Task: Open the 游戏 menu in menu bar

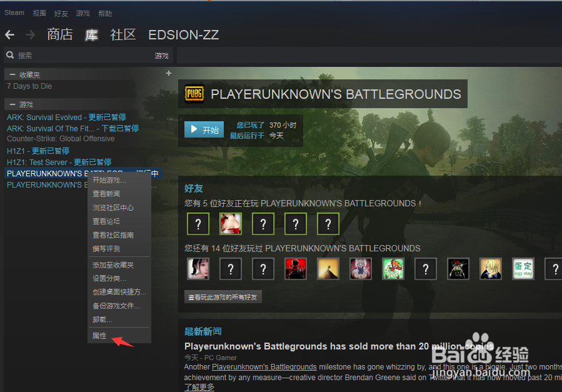Action: coord(83,13)
